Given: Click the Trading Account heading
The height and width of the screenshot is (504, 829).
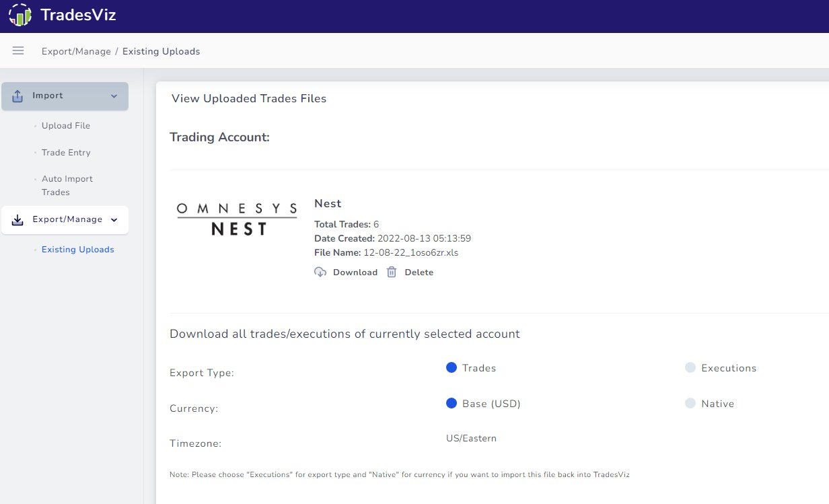Looking at the screenshot, I should pos(219,137).
